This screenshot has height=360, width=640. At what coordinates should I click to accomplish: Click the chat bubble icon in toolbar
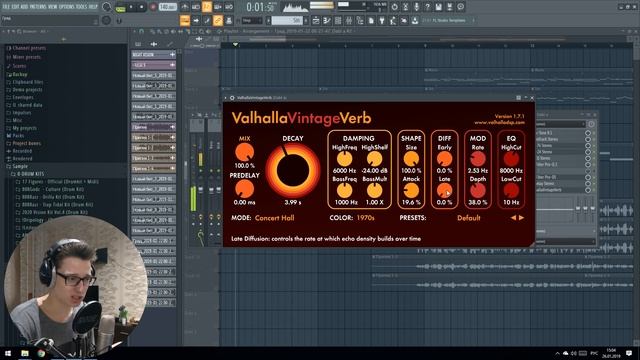460,7
